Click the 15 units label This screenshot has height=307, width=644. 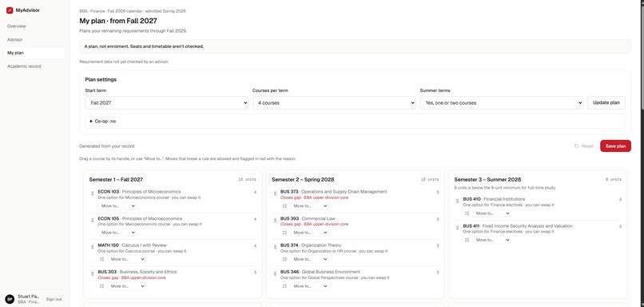tap(247, 180)
